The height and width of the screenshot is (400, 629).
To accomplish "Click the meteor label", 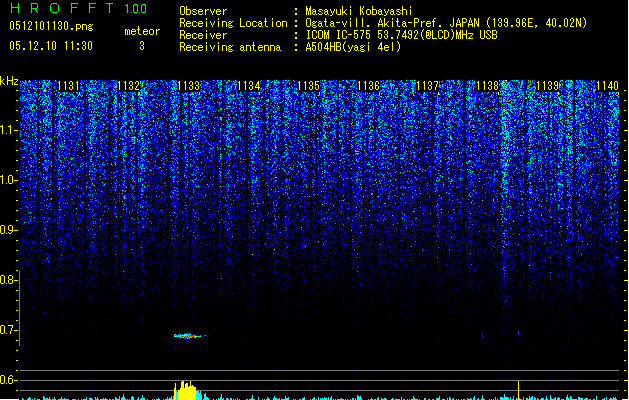I will pyautogui.click(x=142, y=31).
